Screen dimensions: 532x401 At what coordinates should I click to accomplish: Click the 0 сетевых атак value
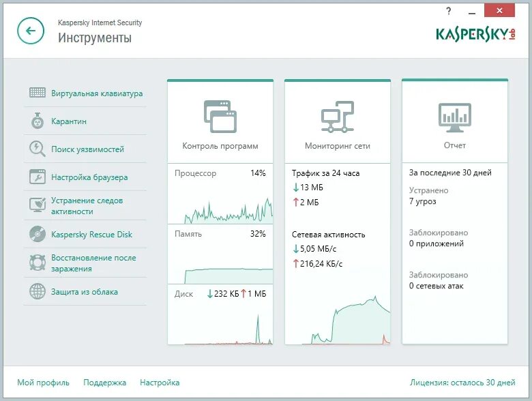[436, 286]
